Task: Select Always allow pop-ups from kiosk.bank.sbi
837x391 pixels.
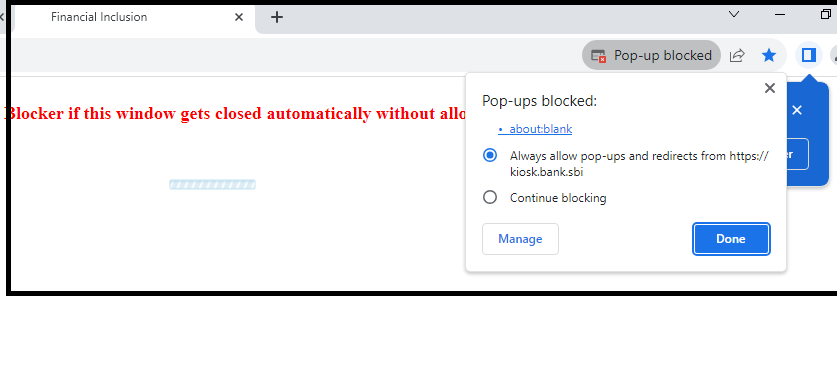Action: click(489, 155)
